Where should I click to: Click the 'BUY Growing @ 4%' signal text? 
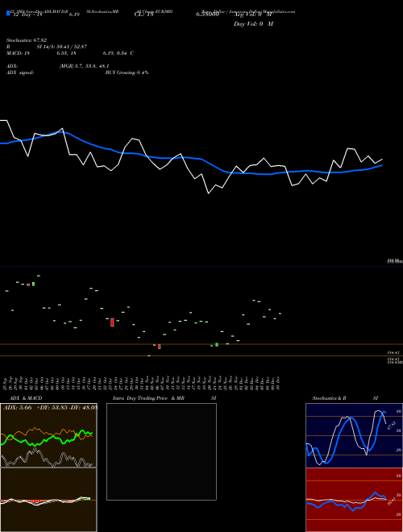[127, 73]
